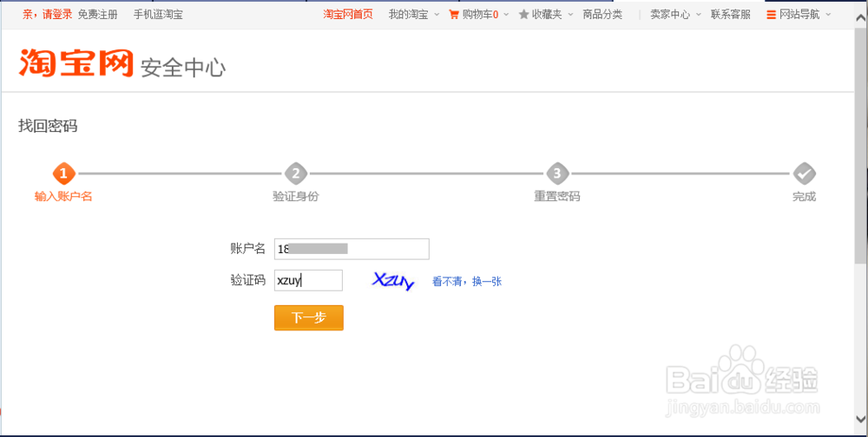The image size is (868, 437).
Task: Expand the 卖家中心 dropdown arrow
Action: tap(698, 15)
